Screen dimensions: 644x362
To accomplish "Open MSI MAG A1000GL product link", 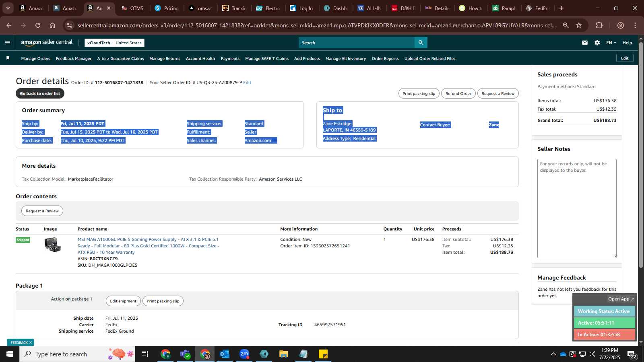I will (149, 246).
